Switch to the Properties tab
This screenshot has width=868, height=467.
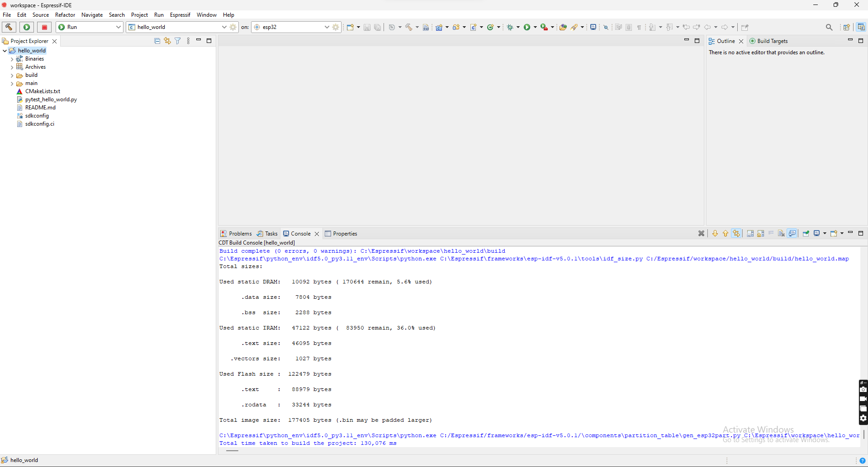[x=341, y=234]
